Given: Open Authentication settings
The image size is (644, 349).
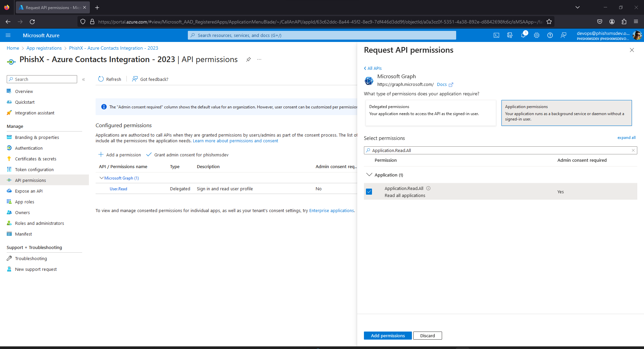Looking at the screenshot, I should tap(29, 148).
